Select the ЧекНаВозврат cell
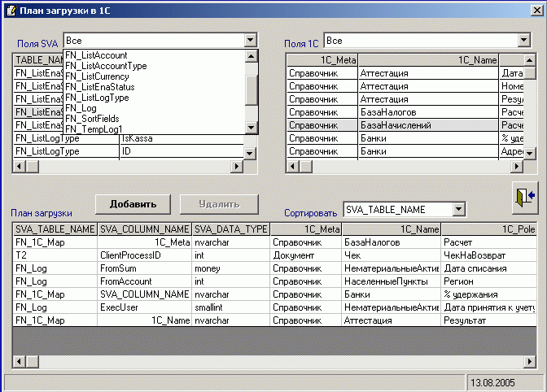This screenshot has width=547, height=392. click(488, 255)
